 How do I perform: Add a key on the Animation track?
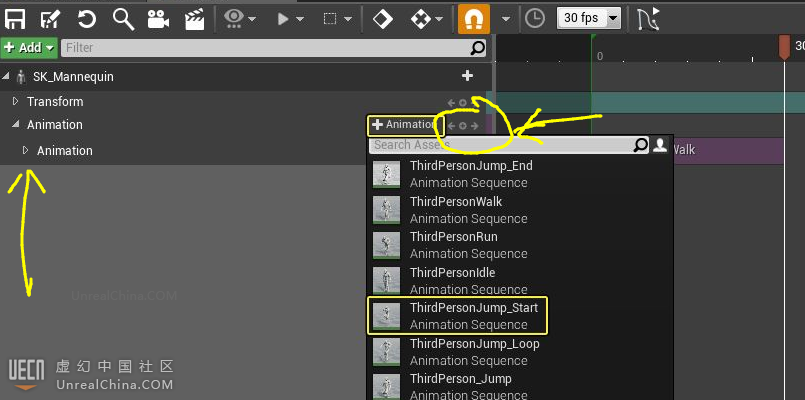tap(463, 126)
